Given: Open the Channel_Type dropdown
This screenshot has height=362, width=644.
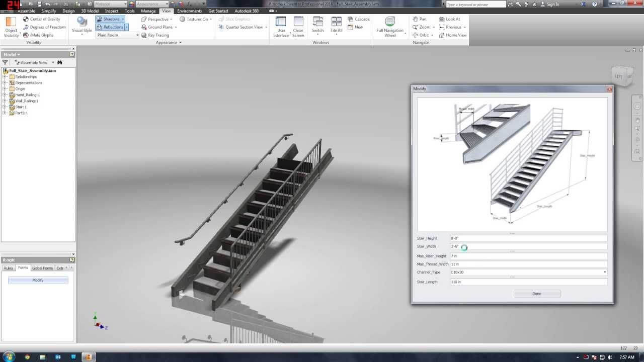Looking at the screenshot, I should (x=604, y=272).
